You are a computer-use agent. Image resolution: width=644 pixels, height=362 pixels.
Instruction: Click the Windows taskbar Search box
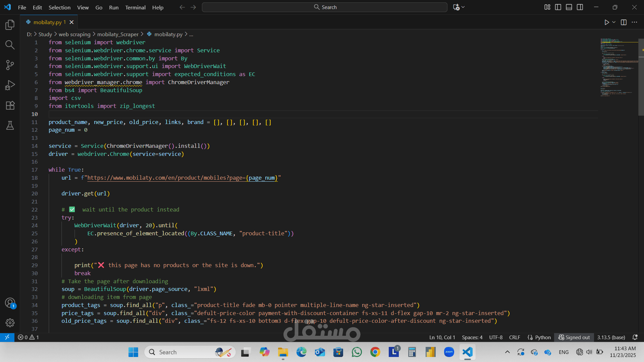point(190,352)
